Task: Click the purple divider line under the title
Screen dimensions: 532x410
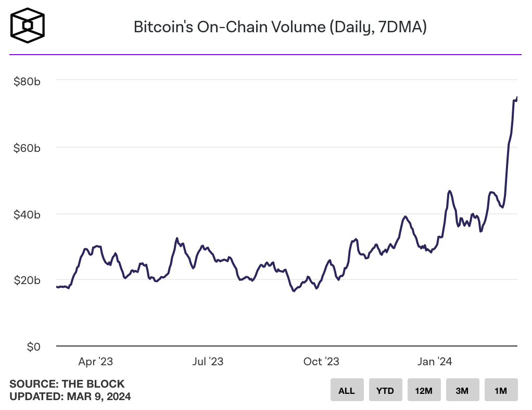Action: click(265, 54)
